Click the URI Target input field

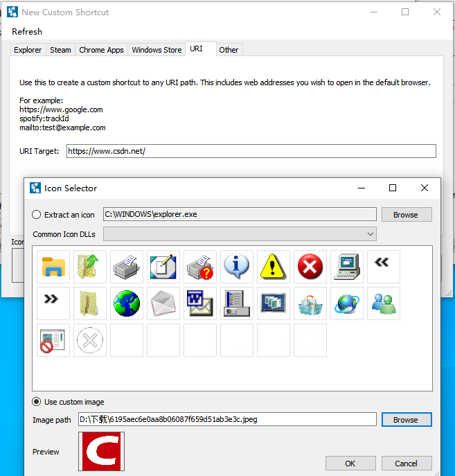[251, 151]
